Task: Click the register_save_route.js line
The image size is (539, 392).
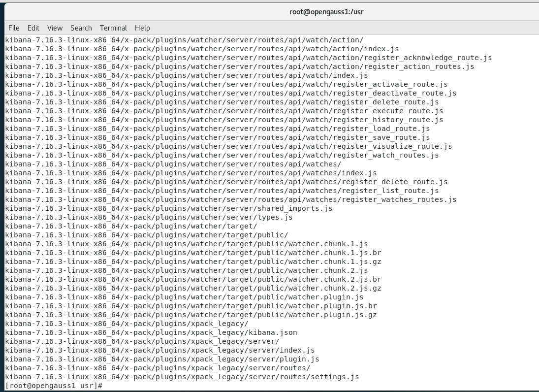Action: click(218, 137)
